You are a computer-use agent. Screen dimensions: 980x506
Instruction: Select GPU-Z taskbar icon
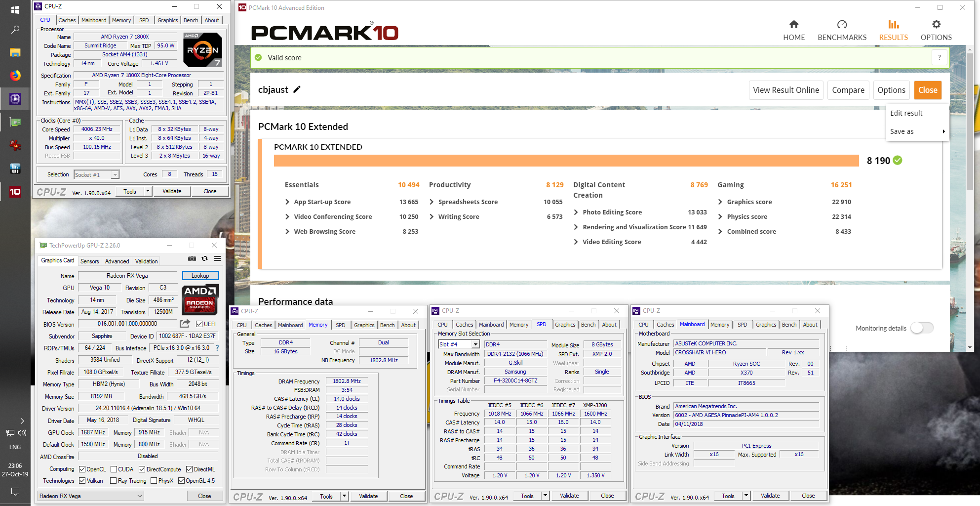click(x=15, y=122)
